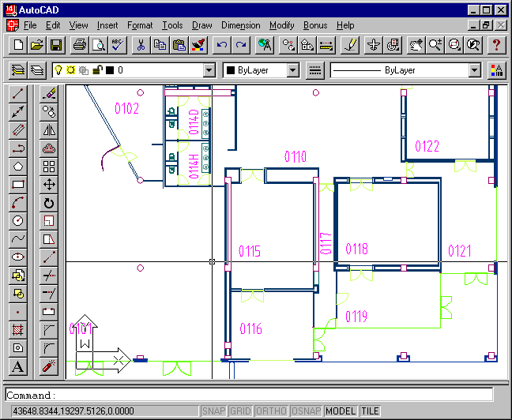512x420 pixels.
Task: Open the Draw menu
Action: [201, 25]
